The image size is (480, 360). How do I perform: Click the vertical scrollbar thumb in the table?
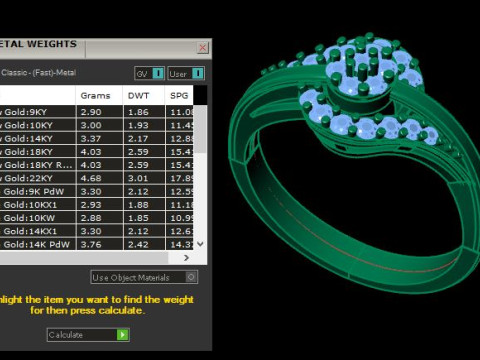200,129
